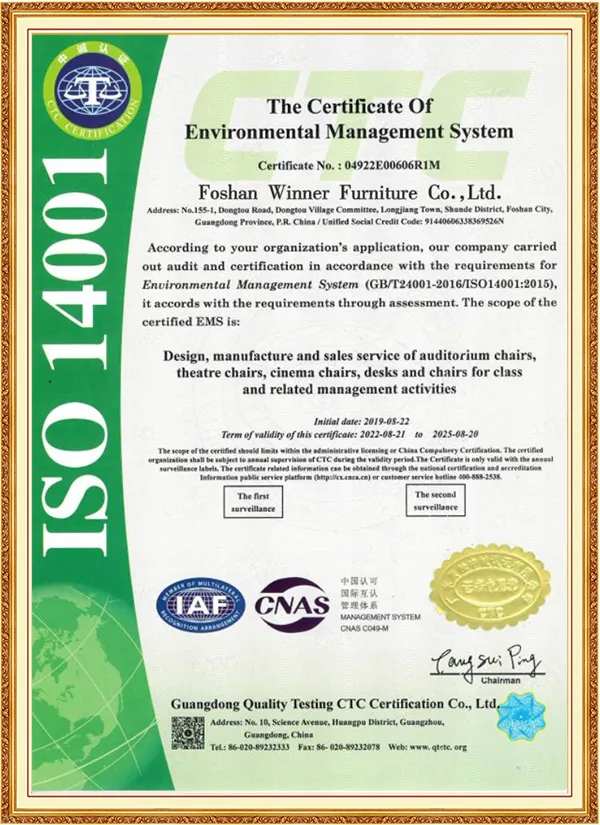Click the title "The Certificate Of"
This screenshot has width=600, height=825.
[349, 106]
